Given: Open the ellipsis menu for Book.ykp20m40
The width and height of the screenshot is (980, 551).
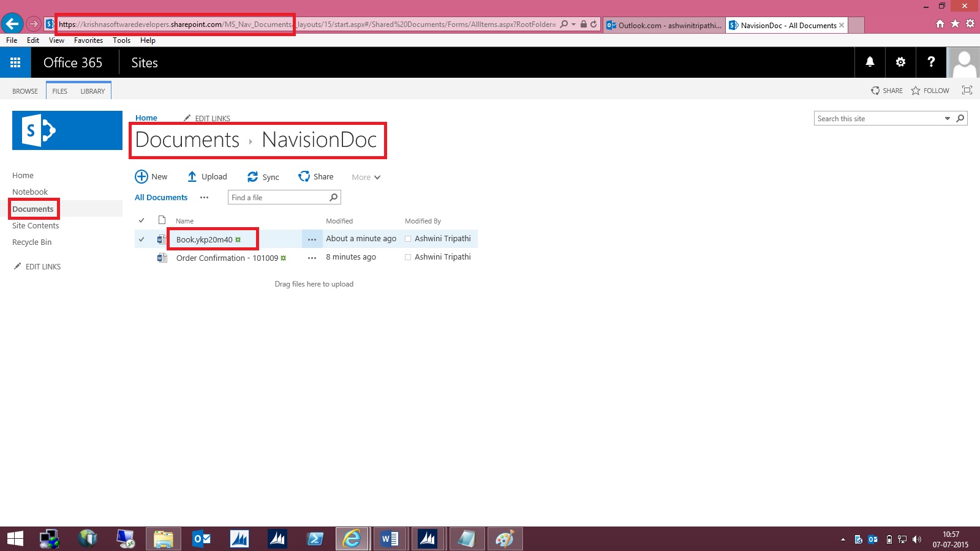Looking at the screenshot, I should point(312,239).
